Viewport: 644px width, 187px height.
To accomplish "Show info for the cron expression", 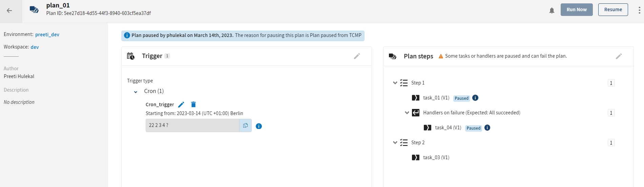I will point(259,126).
